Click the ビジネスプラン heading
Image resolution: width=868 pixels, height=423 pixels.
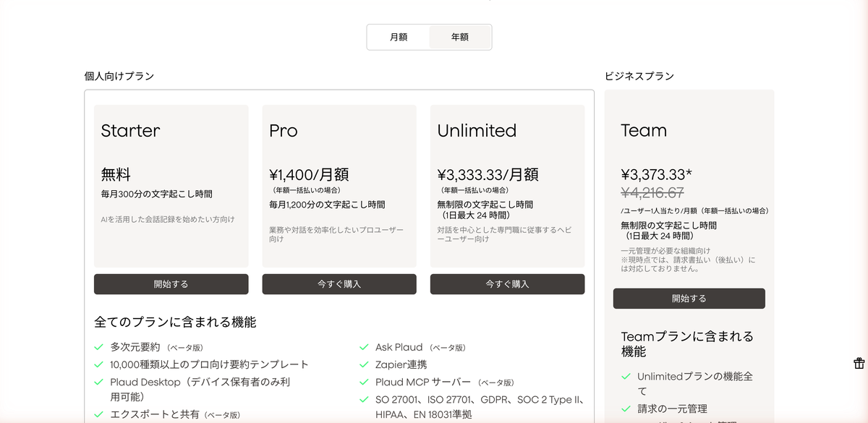pos(639,76)
